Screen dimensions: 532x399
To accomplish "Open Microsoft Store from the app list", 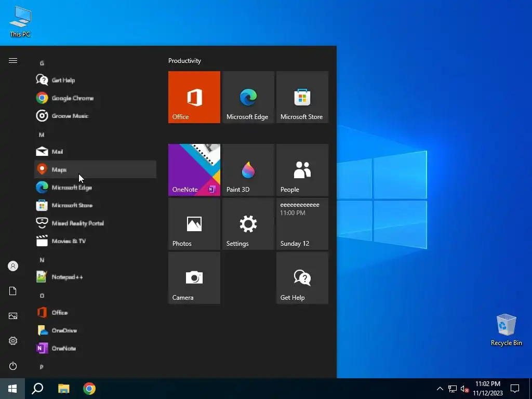I will pyautogui.click(x=96, y=205).
